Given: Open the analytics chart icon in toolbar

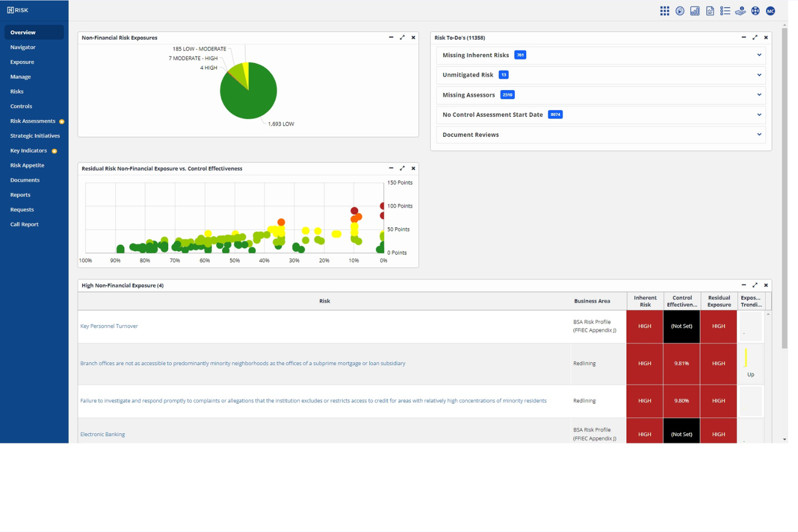Looking at the screenshot, I should coord(694,10).
